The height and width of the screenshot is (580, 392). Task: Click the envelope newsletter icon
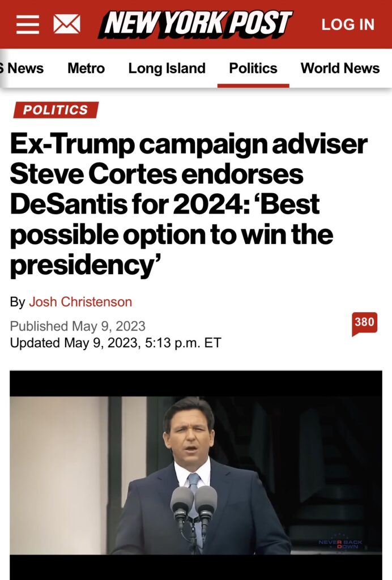[66, 24]
